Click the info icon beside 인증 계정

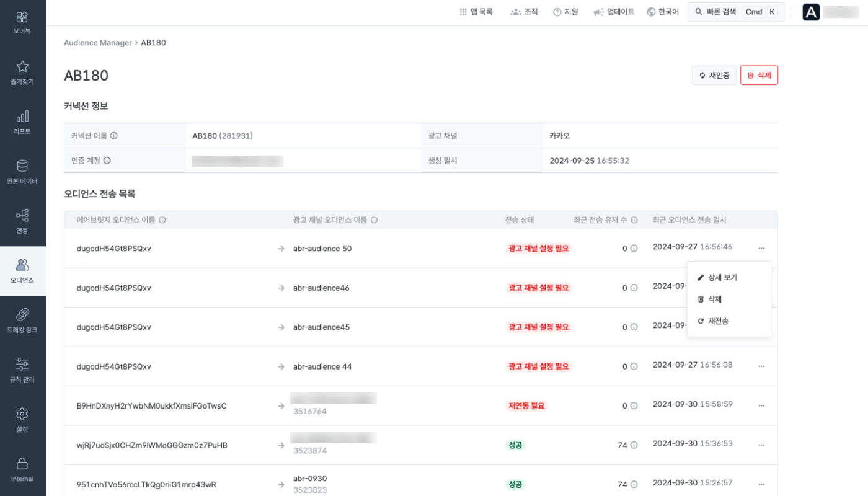tap(107, 161)
